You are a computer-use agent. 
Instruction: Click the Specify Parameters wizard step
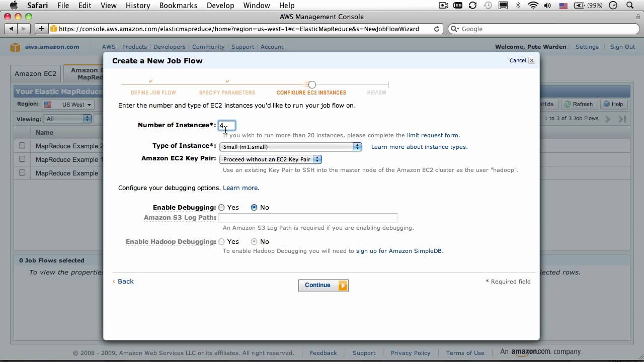click(227, 93)
